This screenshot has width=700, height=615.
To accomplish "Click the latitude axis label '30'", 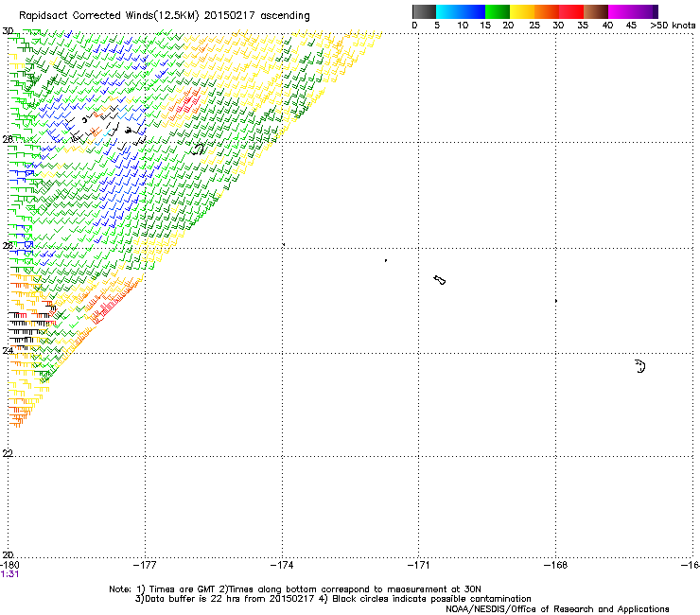I will coord(8,31).
